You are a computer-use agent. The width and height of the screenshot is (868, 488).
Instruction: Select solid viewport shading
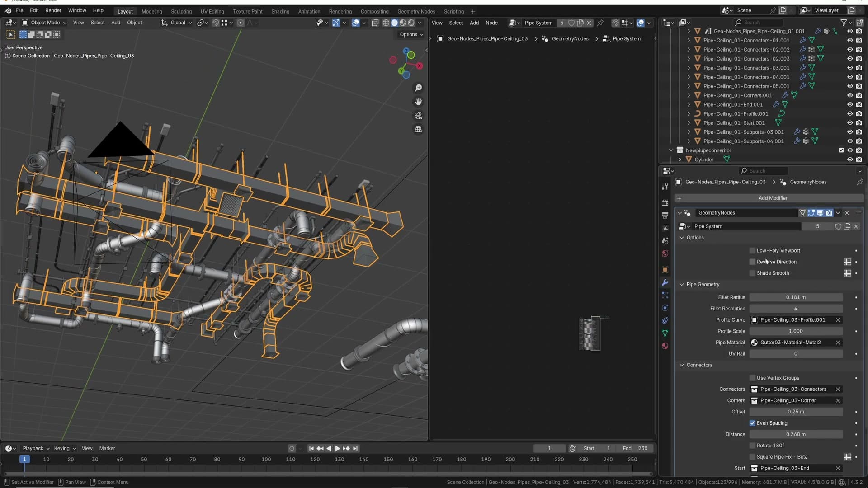point(394,23)
